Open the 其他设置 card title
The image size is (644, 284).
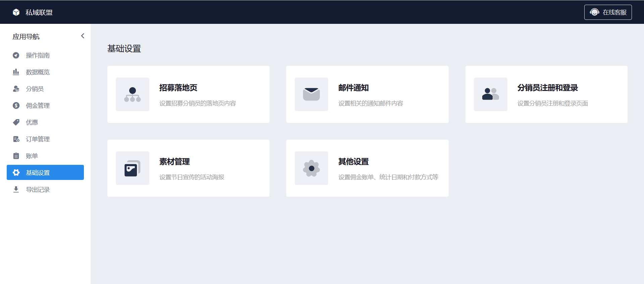pos(353,161)
